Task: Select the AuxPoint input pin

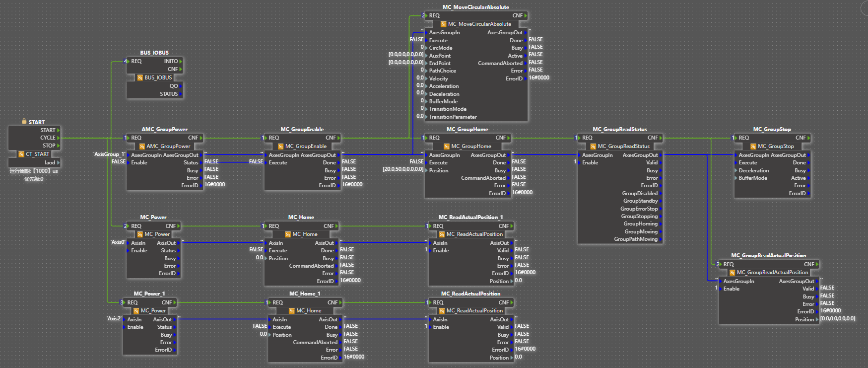Action: 438,56
